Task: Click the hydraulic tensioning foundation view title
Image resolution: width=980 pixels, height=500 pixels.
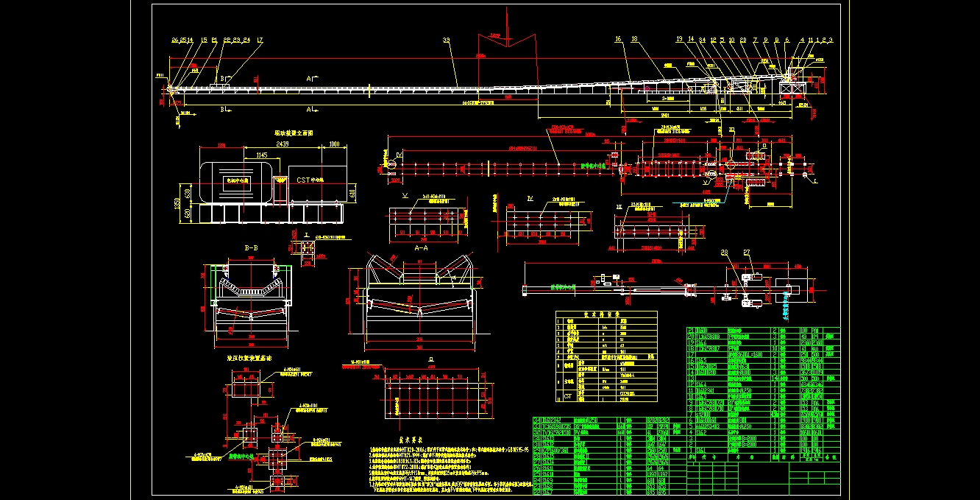Action: coord(249,359)
